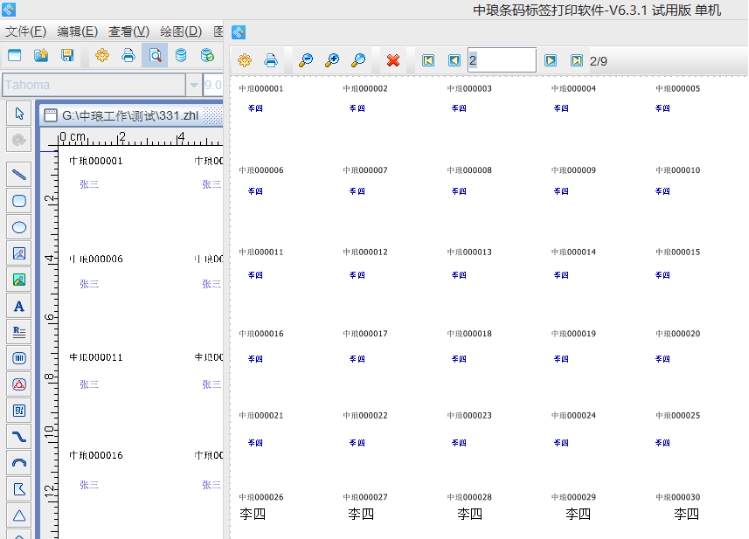This screenshot has width=749, height=539.
Task: Click the database settings icon
Action: [x=181, y=56]
